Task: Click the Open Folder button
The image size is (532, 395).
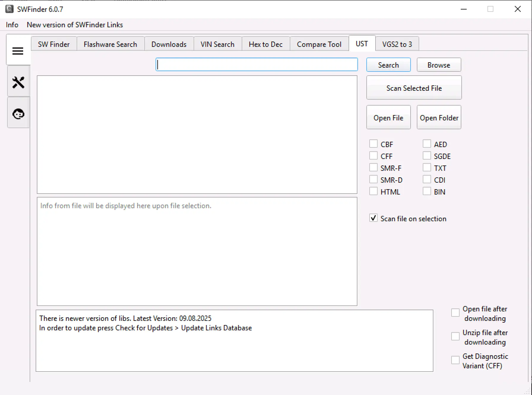Action: coord(439,117)
